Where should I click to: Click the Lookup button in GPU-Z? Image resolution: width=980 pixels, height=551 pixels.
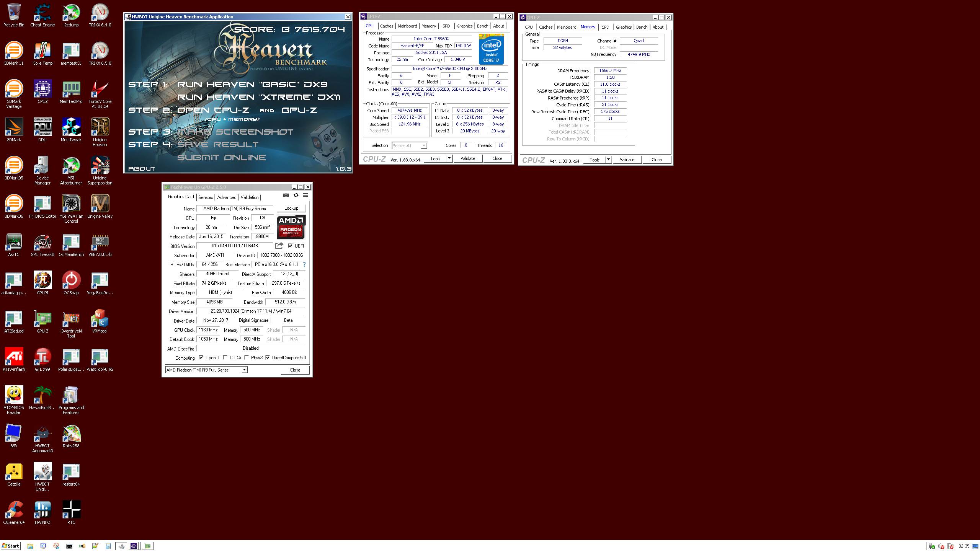[x=291, y=208]
